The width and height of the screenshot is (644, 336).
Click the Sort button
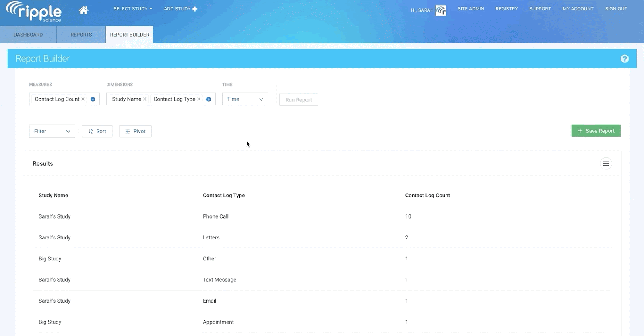point(97,131)
